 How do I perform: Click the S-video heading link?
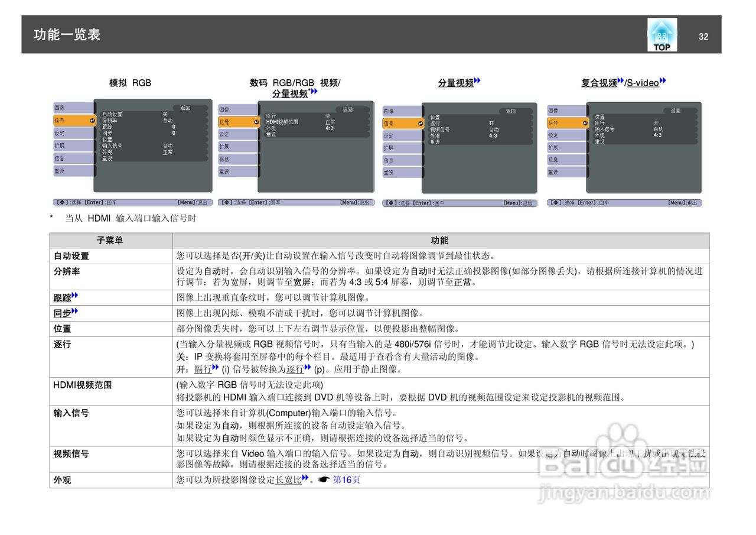click(643, 83)
